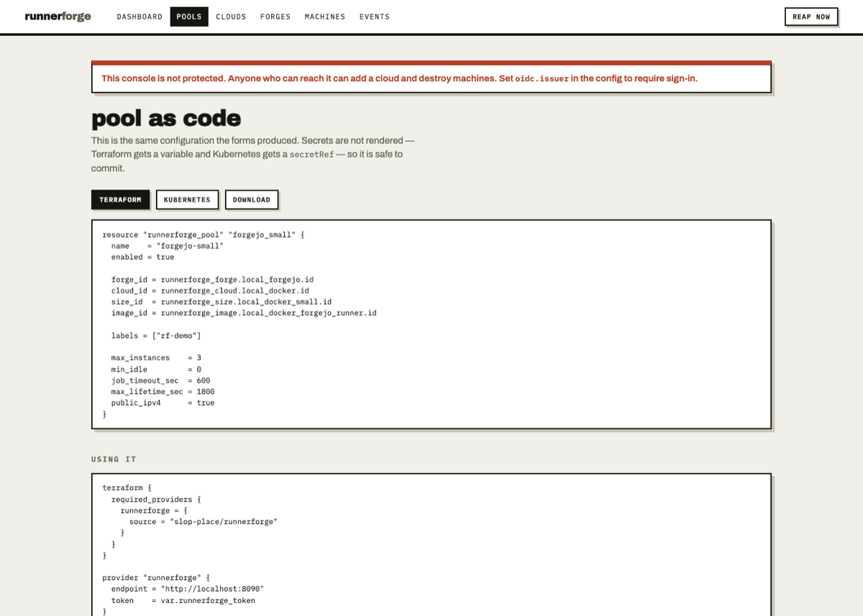Click the endpoint localhost:8090 line
Viewport: 863px width, 616px height.
point(188,589)
